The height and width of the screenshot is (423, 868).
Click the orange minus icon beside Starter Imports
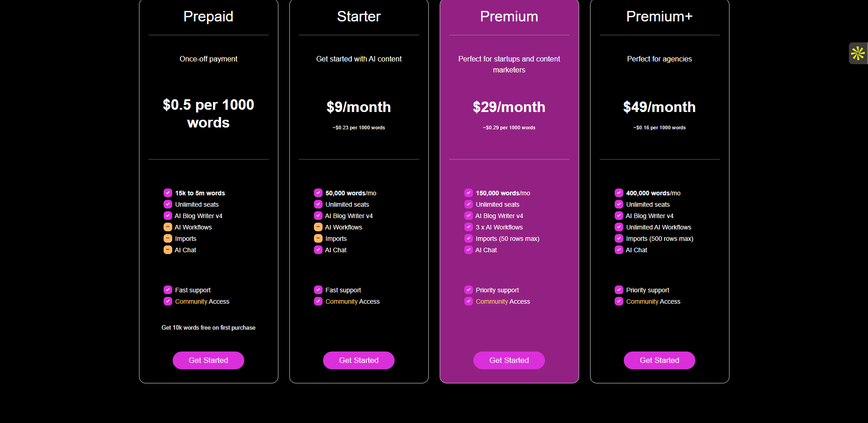pos(318,239)
